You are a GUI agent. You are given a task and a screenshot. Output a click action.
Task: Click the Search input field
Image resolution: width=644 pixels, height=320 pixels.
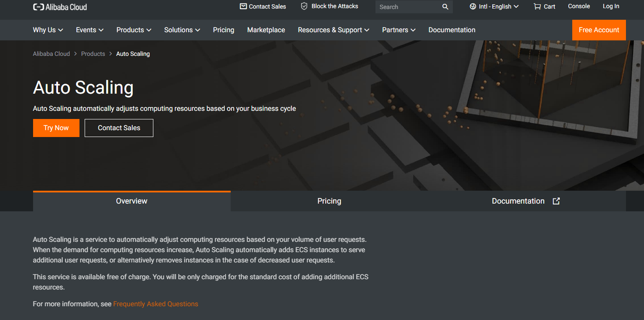[x=408, y=7]
